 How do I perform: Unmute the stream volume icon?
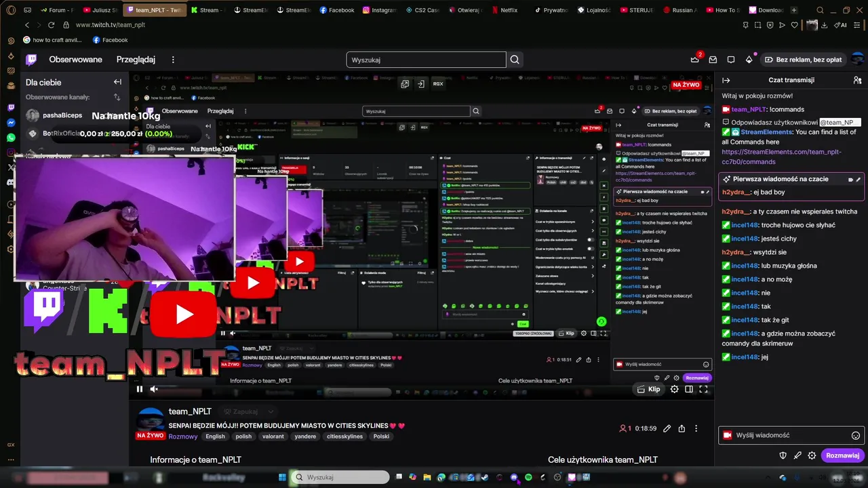[154, 389]
